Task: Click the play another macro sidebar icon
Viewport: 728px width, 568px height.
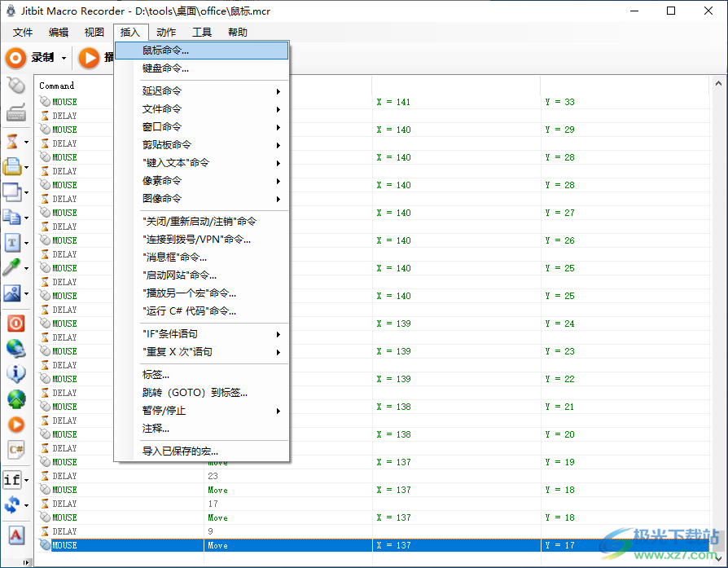Action: pyautogui.click(x=16, y=425)
